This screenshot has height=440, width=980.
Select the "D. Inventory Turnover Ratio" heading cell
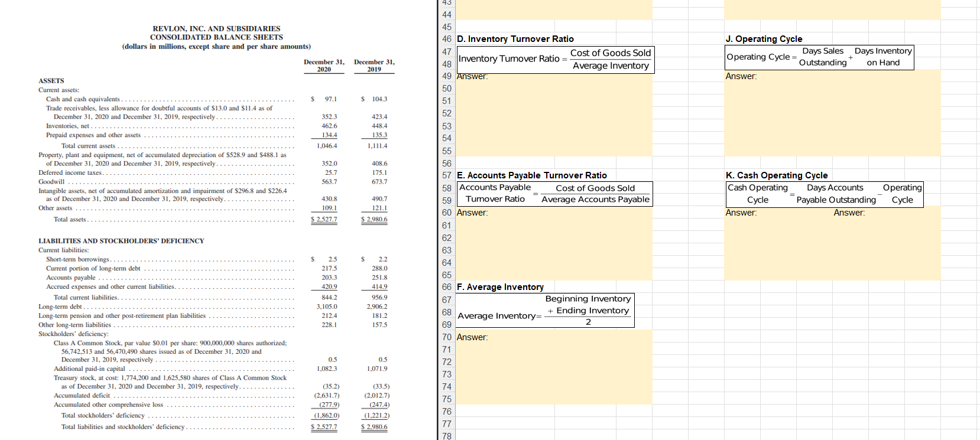click(515, 39)
